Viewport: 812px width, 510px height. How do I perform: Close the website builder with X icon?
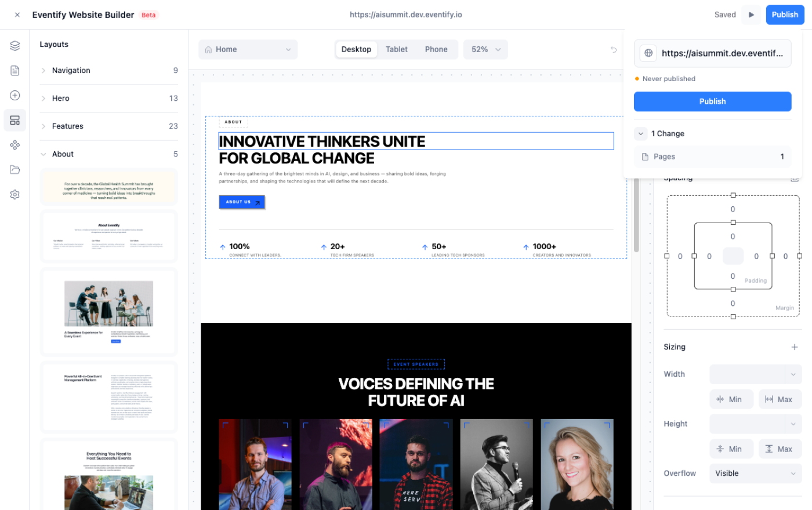point(17,15)
